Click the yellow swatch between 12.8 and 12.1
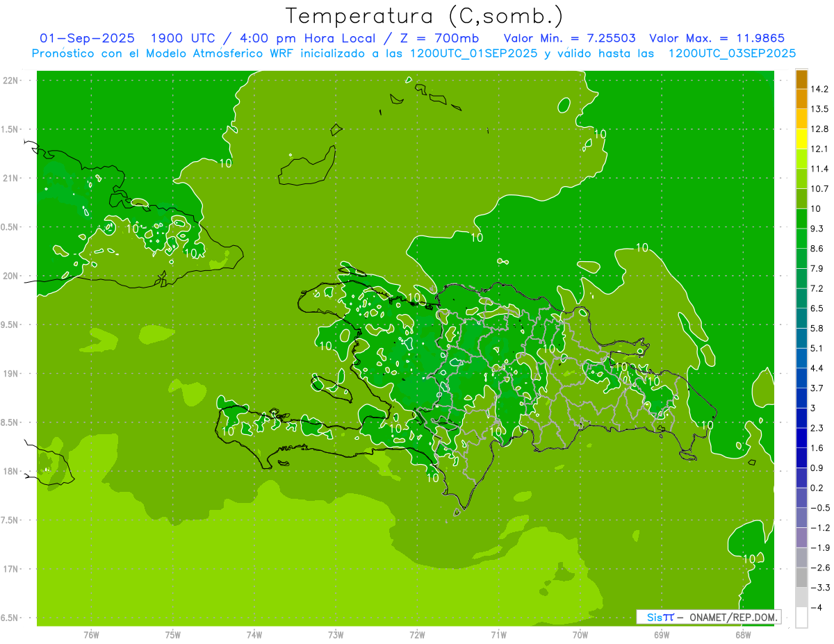 pos(801,139)
